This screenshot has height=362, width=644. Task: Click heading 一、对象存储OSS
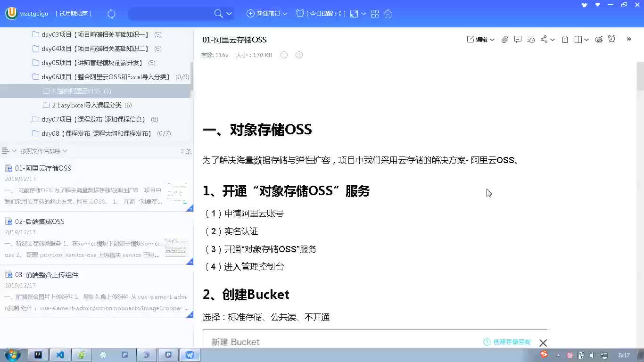click(x=257, y=130)
